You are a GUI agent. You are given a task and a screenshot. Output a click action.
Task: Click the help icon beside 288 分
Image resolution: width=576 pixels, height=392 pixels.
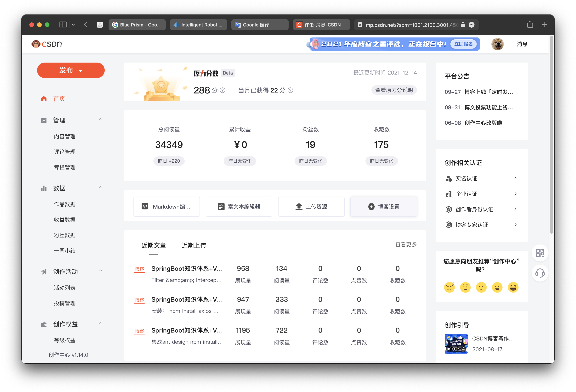(x=223, y=90)
